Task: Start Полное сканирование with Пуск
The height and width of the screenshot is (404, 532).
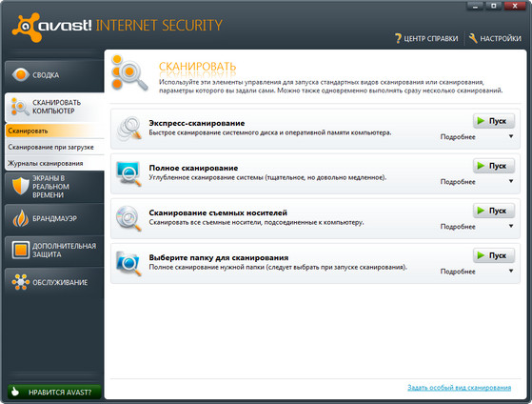Action: [494, 166]
